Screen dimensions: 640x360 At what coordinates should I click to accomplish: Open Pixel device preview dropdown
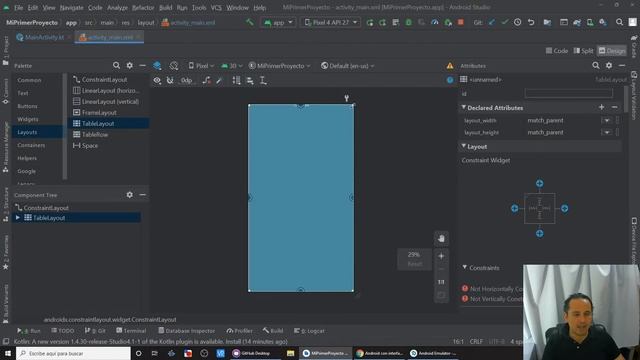tap(201, 66)
